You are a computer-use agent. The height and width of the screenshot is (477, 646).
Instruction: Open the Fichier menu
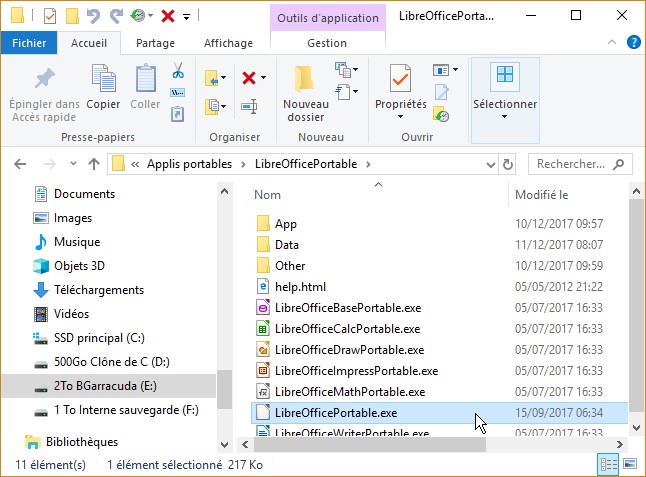point(29,43)
